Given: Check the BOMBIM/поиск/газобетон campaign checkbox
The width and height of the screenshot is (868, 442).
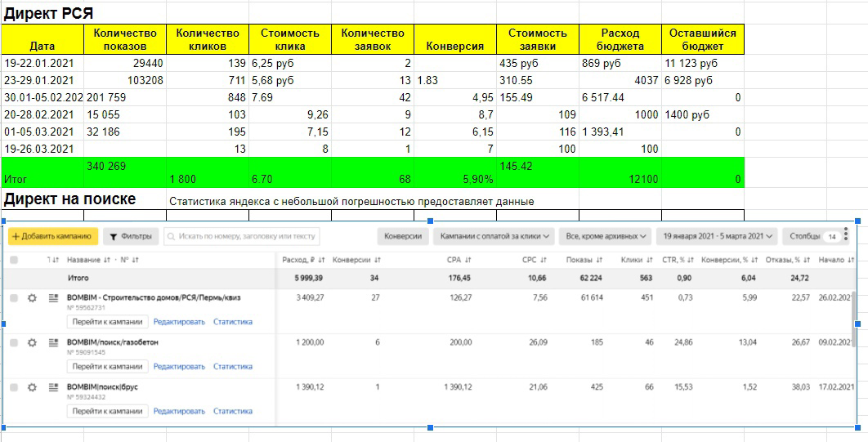Looking at the screenshot, I should (x=14, y=343).
